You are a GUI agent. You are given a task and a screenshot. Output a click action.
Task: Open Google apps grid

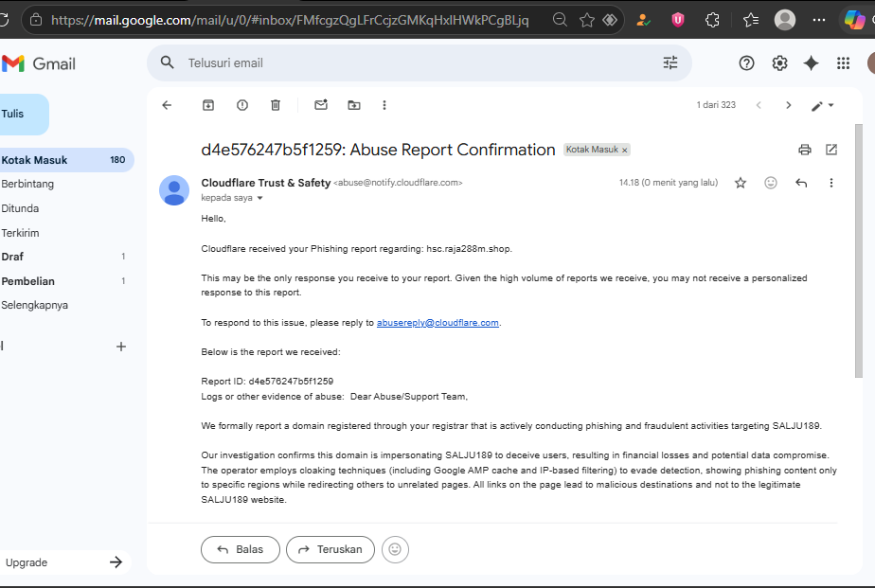coord(843,63)
